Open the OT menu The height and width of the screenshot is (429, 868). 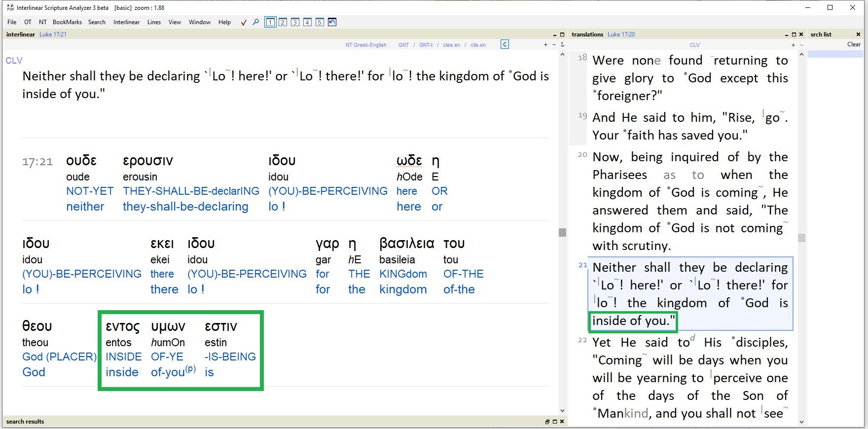pos(28,22)
